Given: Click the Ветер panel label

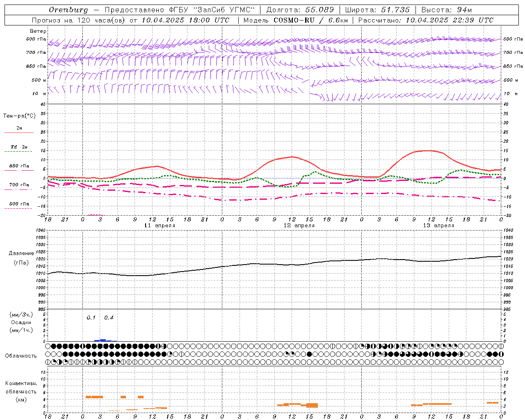Looking at the screenshot, I should tap(38, 31).
